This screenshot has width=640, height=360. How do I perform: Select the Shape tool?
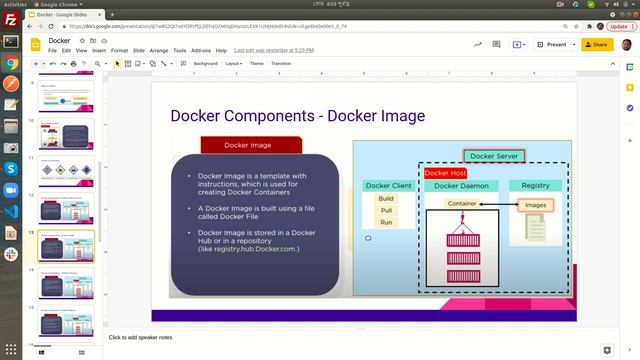(153, 64)
